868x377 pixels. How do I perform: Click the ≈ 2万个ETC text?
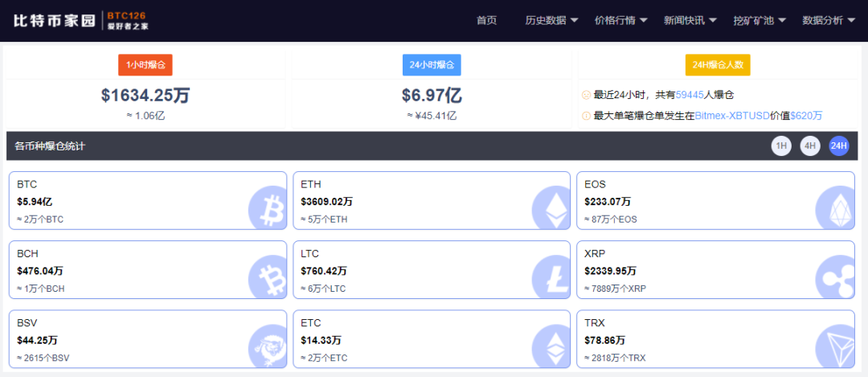coord(325,358)
